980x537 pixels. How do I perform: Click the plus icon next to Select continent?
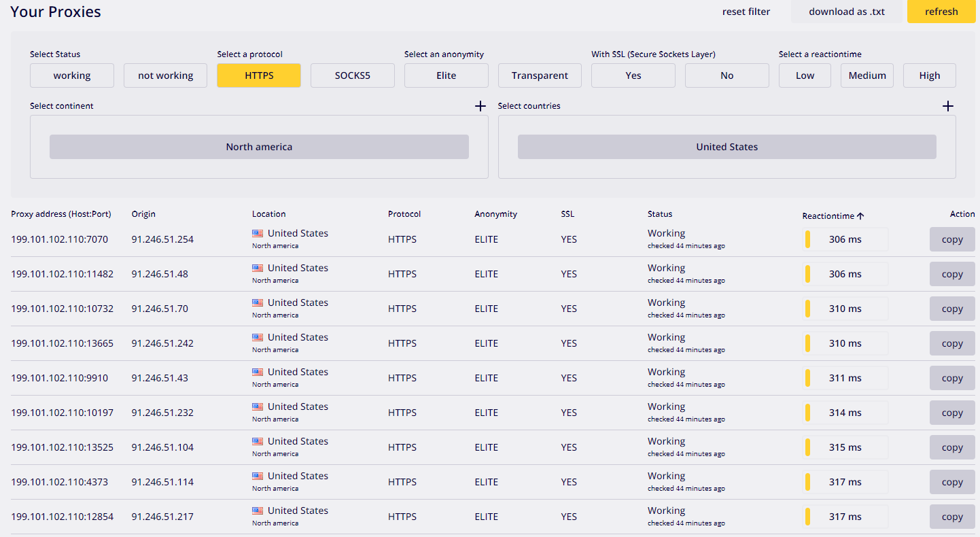480,106
